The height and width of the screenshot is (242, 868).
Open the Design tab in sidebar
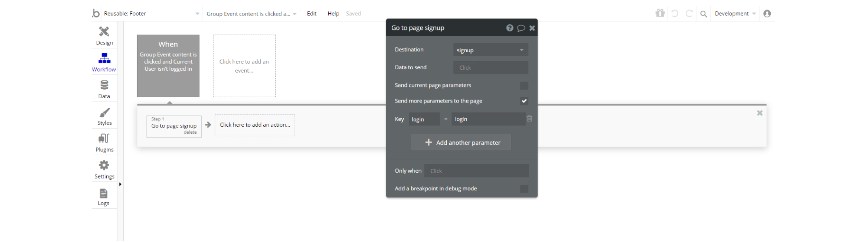104,36
